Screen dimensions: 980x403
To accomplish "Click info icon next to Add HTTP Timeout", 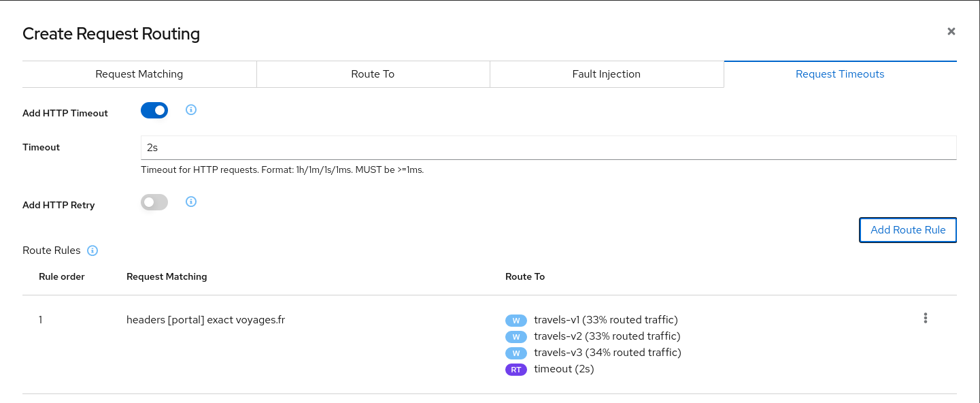I will point(191,110).
